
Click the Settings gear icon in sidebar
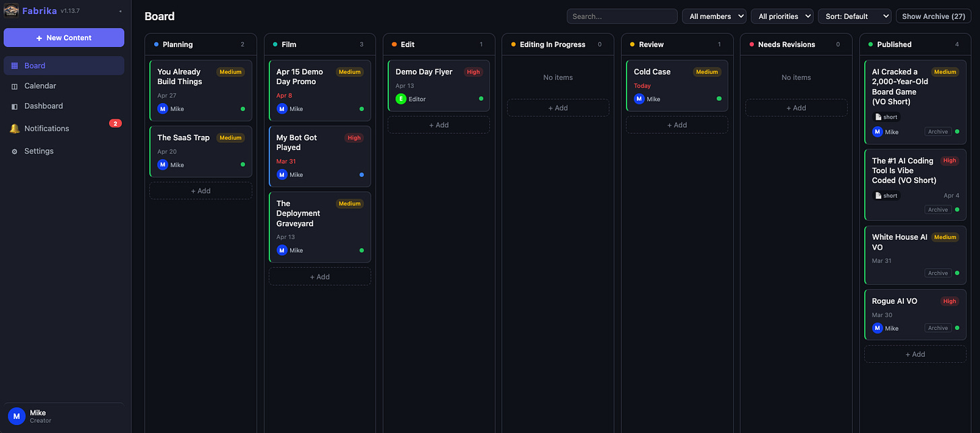click(15, 152)
